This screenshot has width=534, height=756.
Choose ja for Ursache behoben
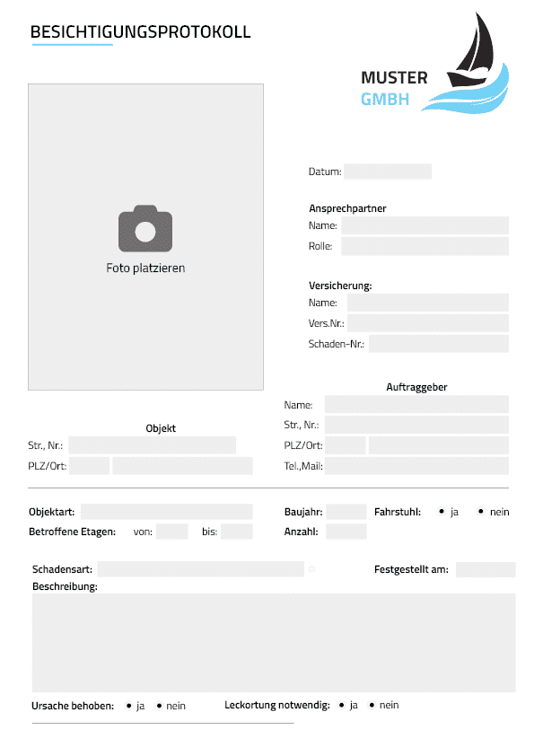click(128, 706)
